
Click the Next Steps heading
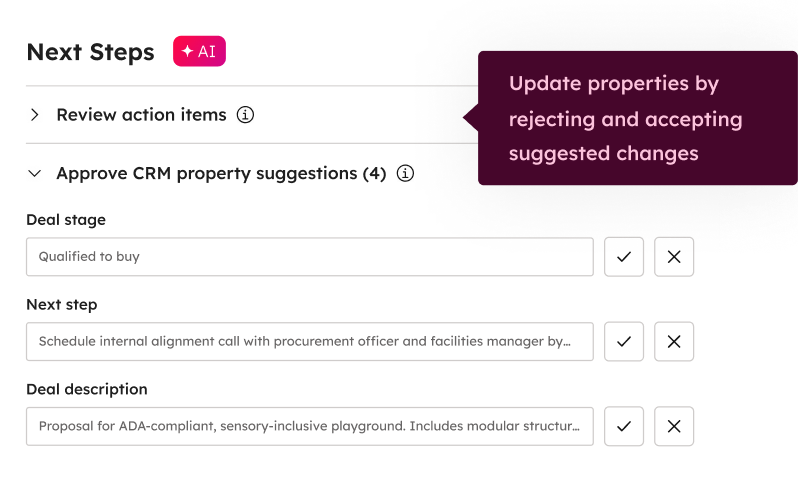90,52
